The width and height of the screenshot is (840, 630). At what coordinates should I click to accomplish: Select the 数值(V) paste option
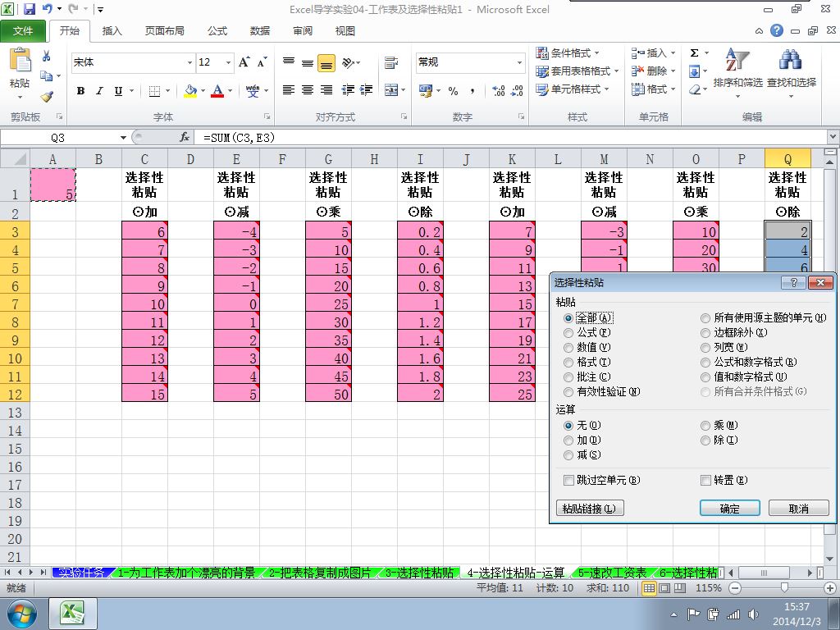(x=568, y=348)
